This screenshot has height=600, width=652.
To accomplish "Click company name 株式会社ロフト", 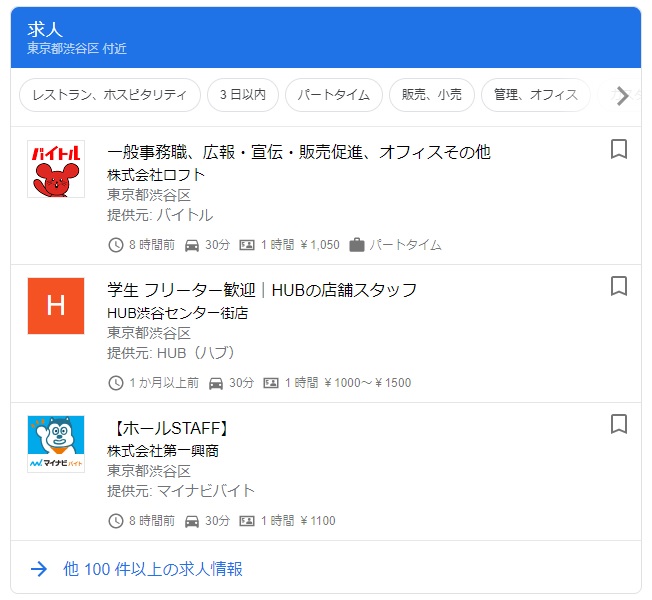I will coord(156,175).
